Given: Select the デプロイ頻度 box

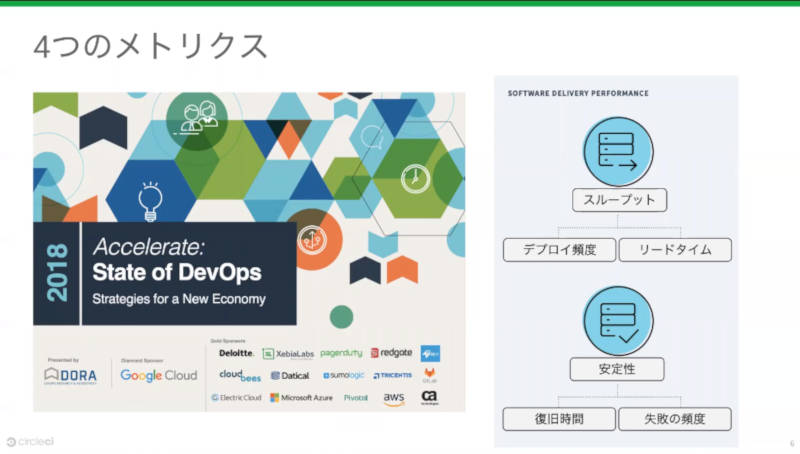Looking at the screenshot, I should point(559,250).
